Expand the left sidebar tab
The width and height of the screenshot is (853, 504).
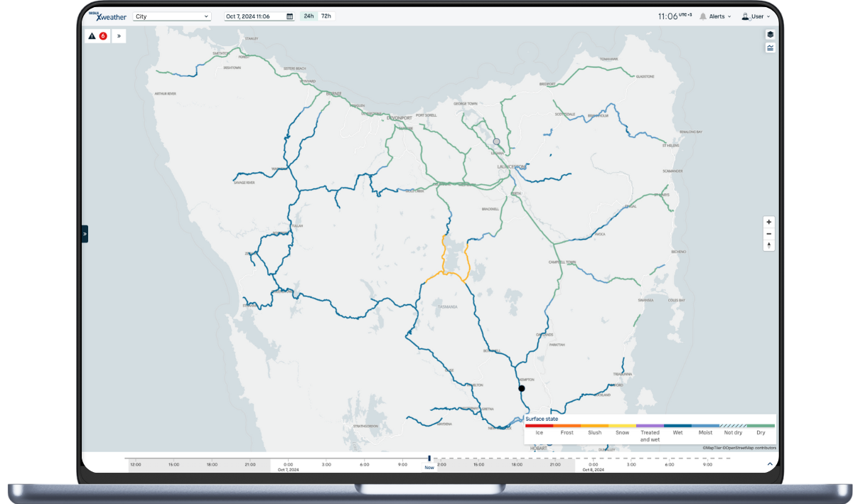tap(85, 233)
